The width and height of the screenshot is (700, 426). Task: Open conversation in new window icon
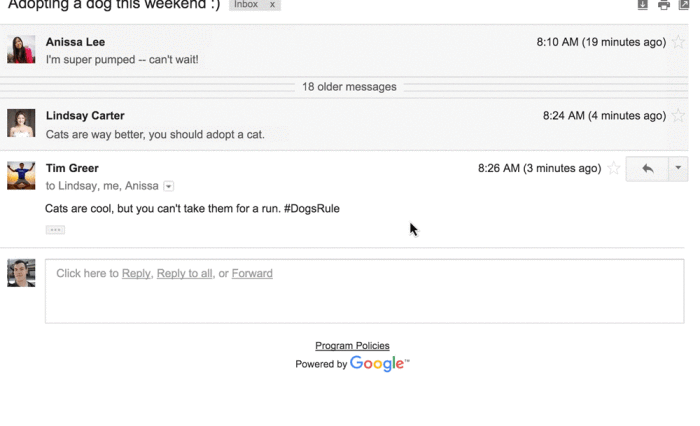click(683, 5)
